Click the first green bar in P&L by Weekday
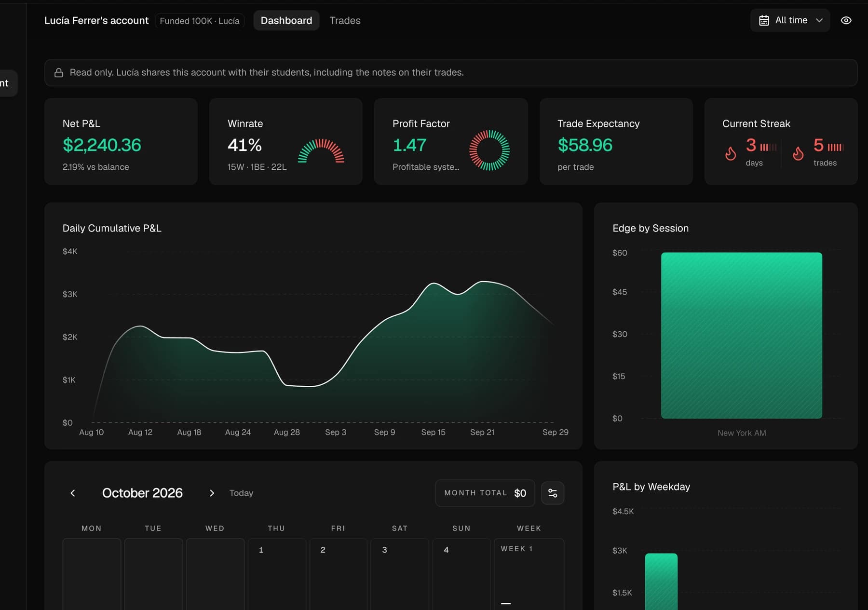This screenshot has width=868, height=610. point(661,582)
